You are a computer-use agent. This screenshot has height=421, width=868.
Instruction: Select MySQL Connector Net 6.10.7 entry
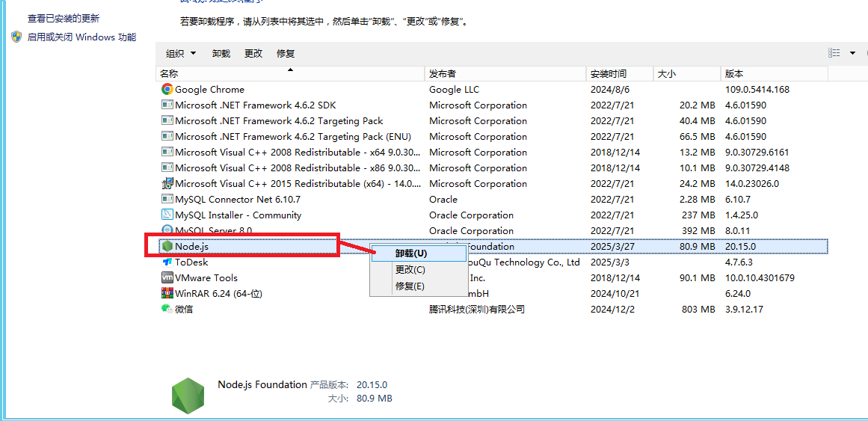click(x=238, y=199)
